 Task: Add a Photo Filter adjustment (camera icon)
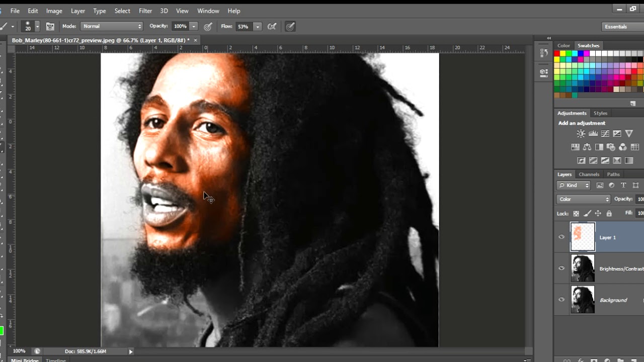[x=611, y=147]
